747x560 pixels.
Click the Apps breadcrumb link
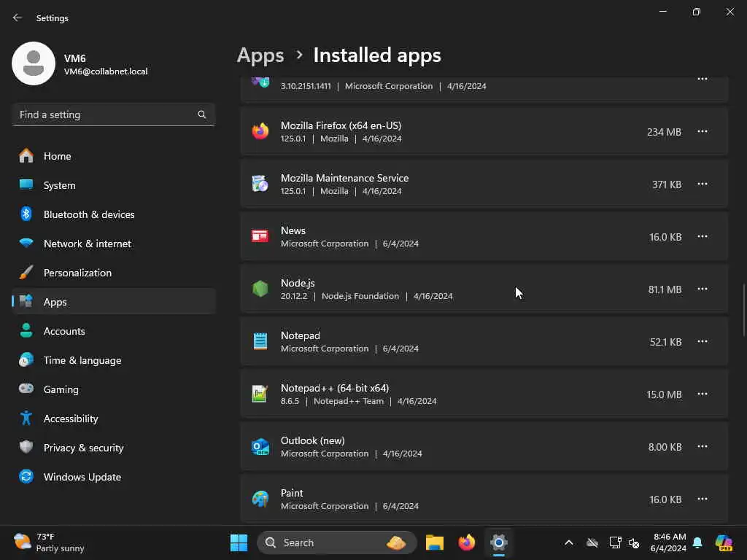260,55
